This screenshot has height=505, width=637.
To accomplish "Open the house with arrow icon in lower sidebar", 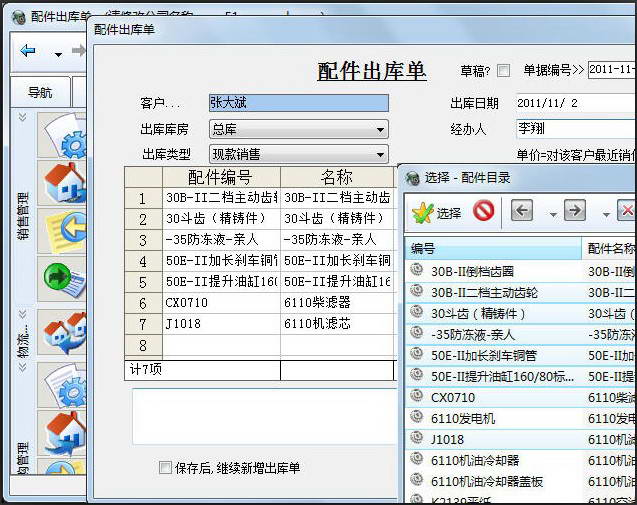I will click(62, 433).
